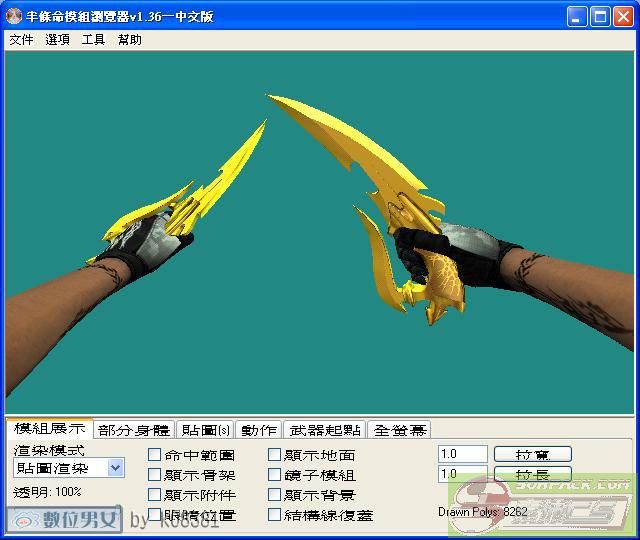Switch to the 全螢幕 tab
The image size is (640, 540).
click(x=400, y=430)
